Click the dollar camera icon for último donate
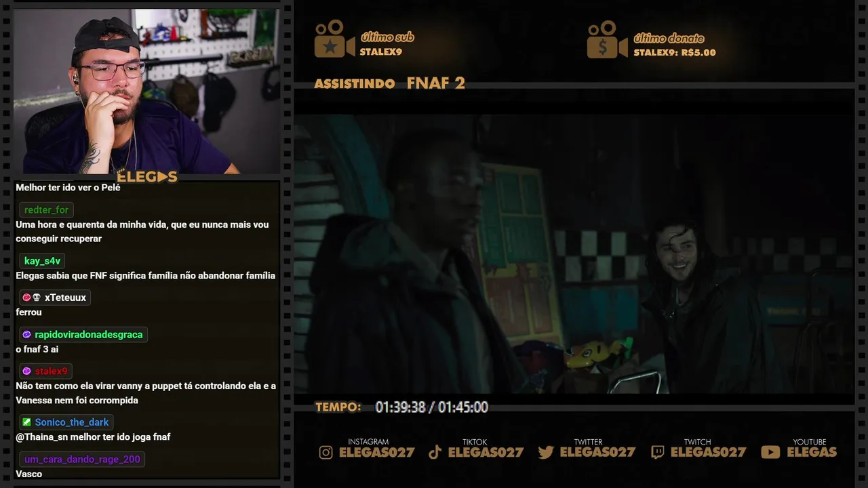868x488 pixels. click(607, 39)
